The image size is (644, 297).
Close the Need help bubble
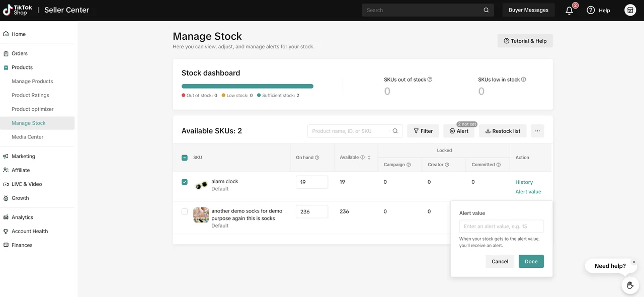(634, 262)
